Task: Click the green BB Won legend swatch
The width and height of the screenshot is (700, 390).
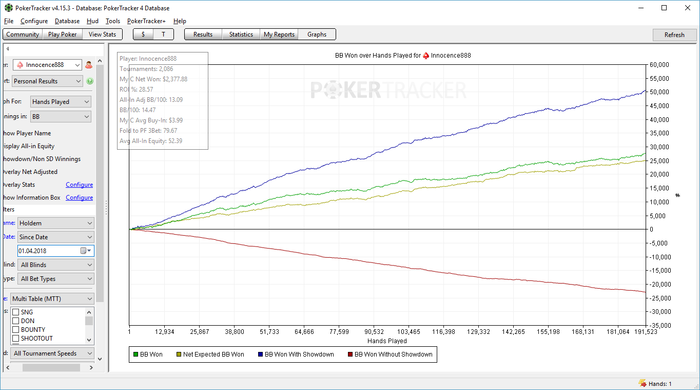Action: [136, 355]
